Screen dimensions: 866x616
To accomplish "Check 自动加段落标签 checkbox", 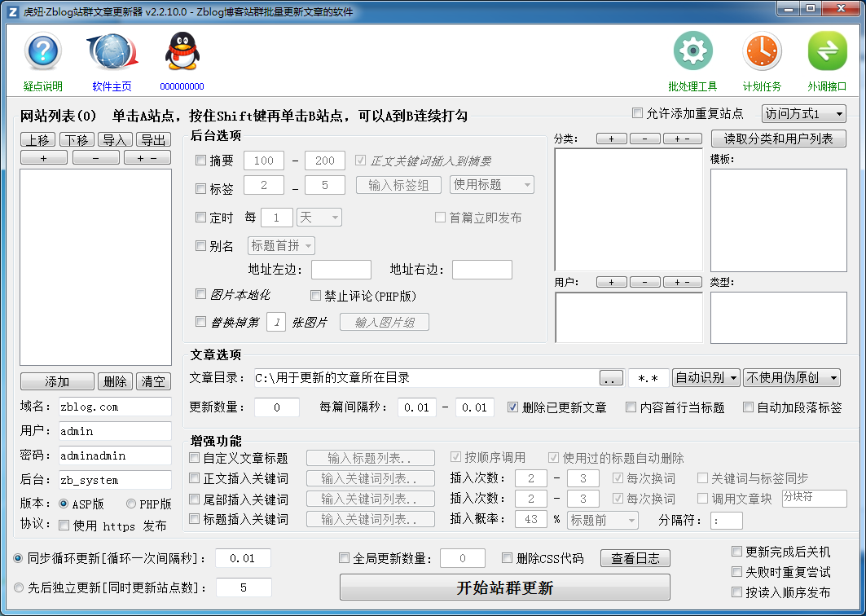I will (x=748, y=407).
